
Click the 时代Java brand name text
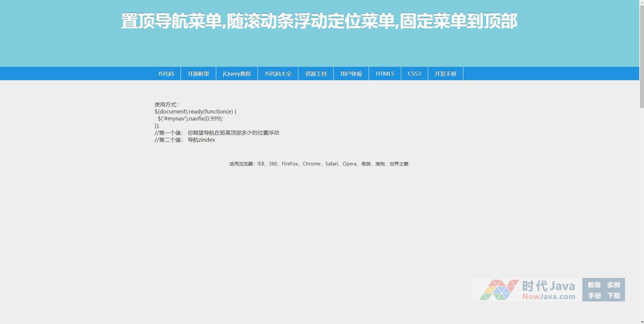point(549,286)
